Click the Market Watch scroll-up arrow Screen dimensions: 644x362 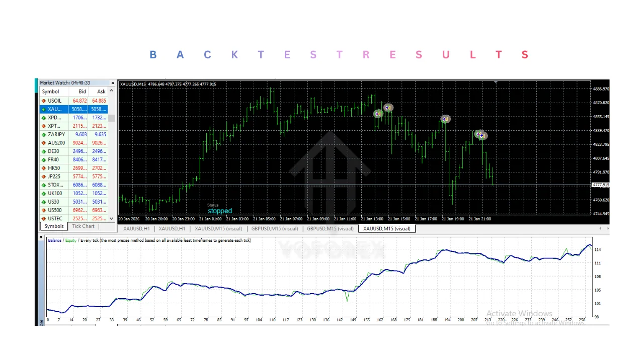pos(112,92)
